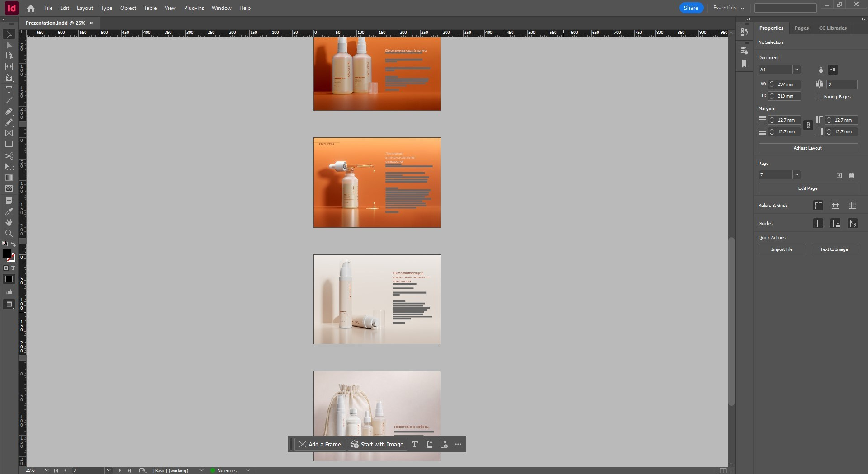
Task: Click the Adjust Layout button
Action: click(807, 148)
